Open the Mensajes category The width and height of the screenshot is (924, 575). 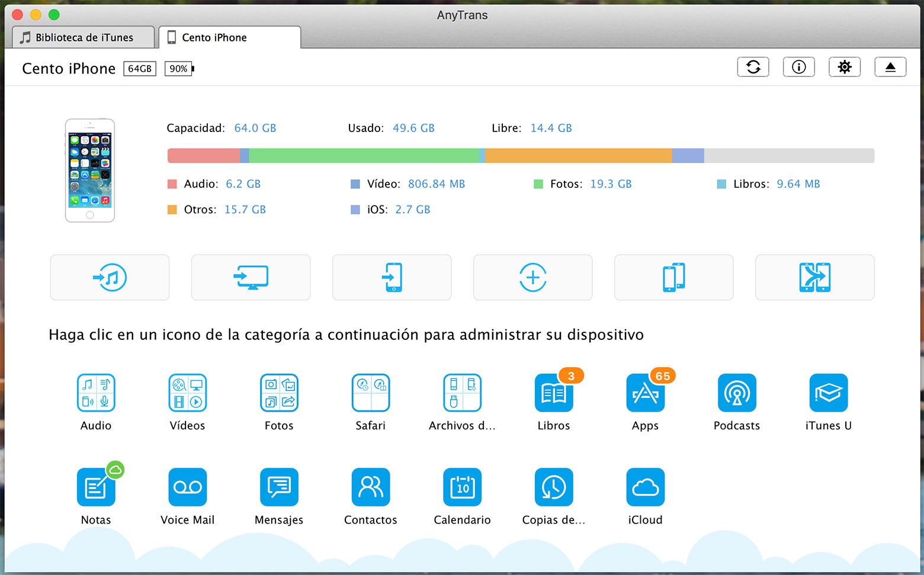click(279, 487)
